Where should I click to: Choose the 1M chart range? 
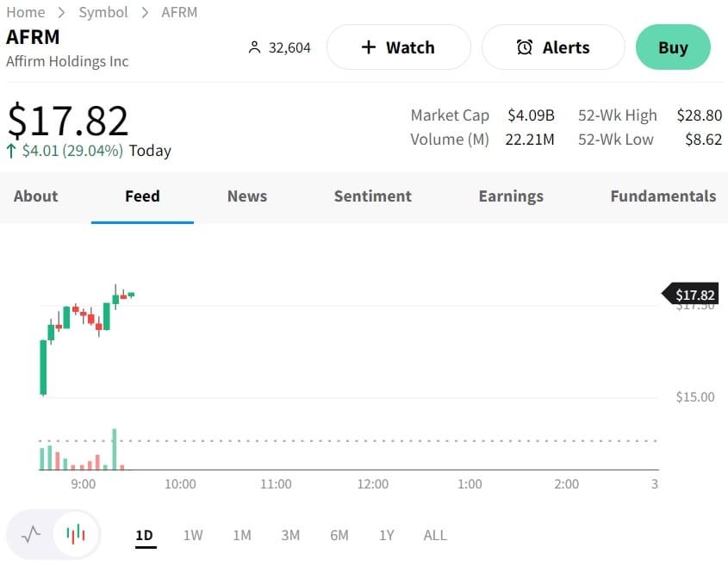(x=242, y=535)
